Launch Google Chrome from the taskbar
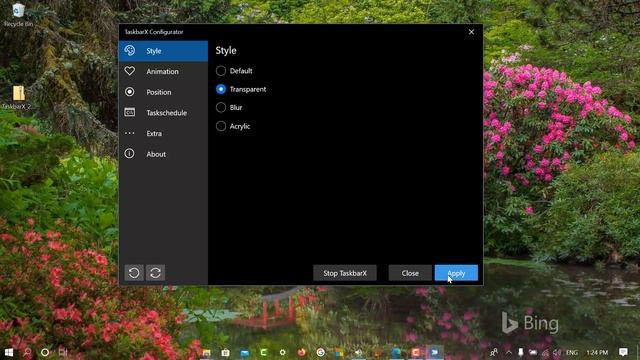 [x=321, y=352]
